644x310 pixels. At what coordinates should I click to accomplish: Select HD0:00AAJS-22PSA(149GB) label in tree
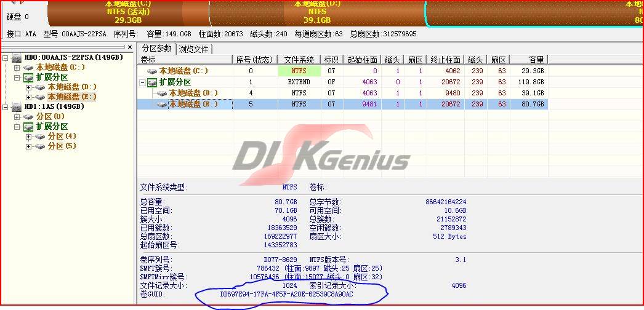click(x=74, y=57)
